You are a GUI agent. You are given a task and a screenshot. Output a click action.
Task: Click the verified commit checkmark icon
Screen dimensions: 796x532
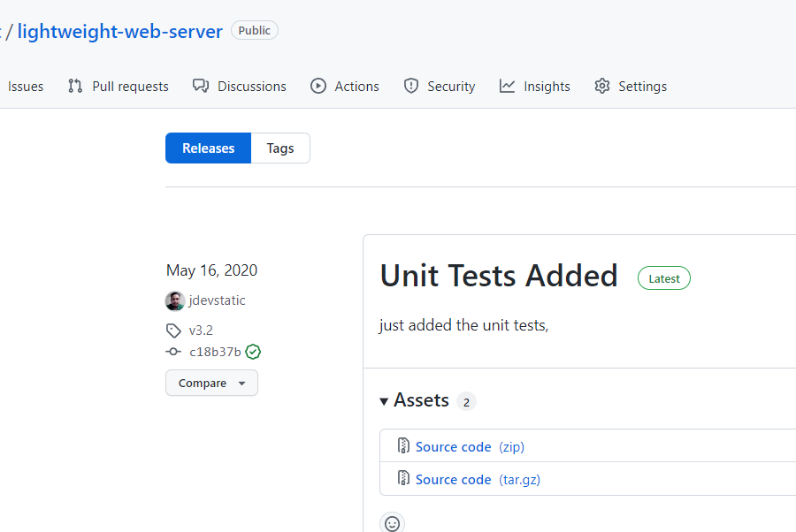click(x=253, y=352)
